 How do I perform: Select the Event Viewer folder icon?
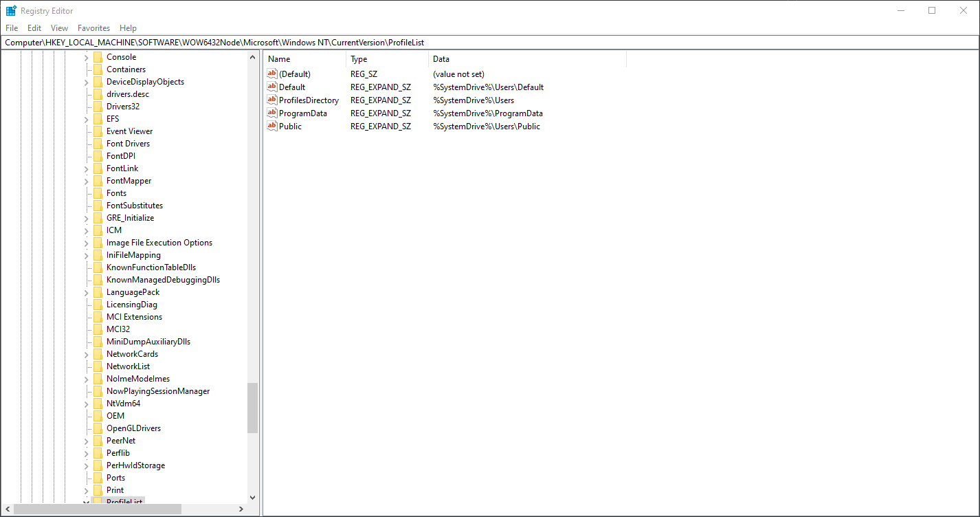(x=98, y=131)
